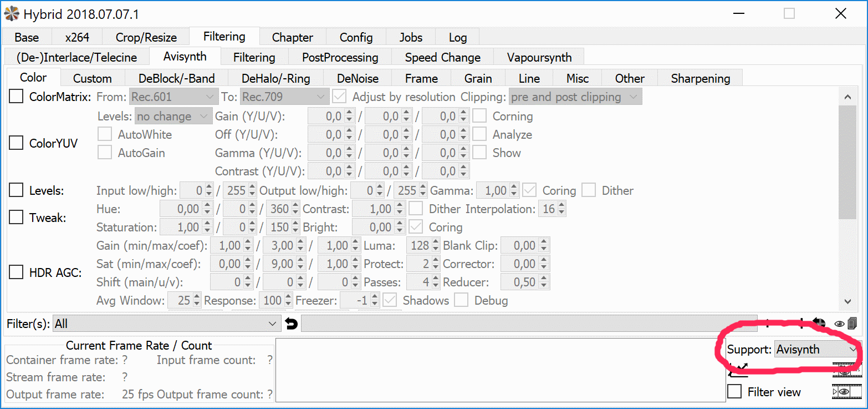868x409 pixels.
Task: Check the Analyze option in ColorYUV
Action: click(x=479, y=134)
